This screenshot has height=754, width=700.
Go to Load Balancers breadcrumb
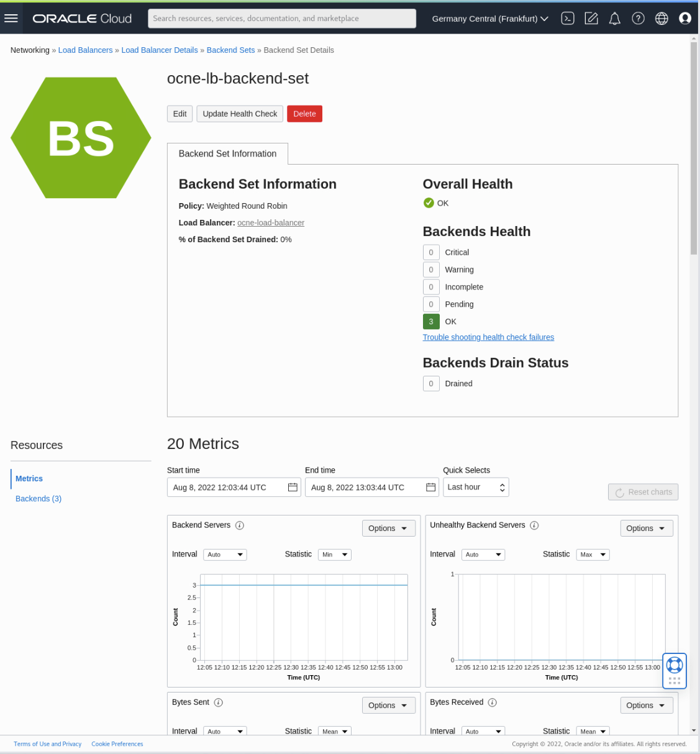tap(85, 50)
